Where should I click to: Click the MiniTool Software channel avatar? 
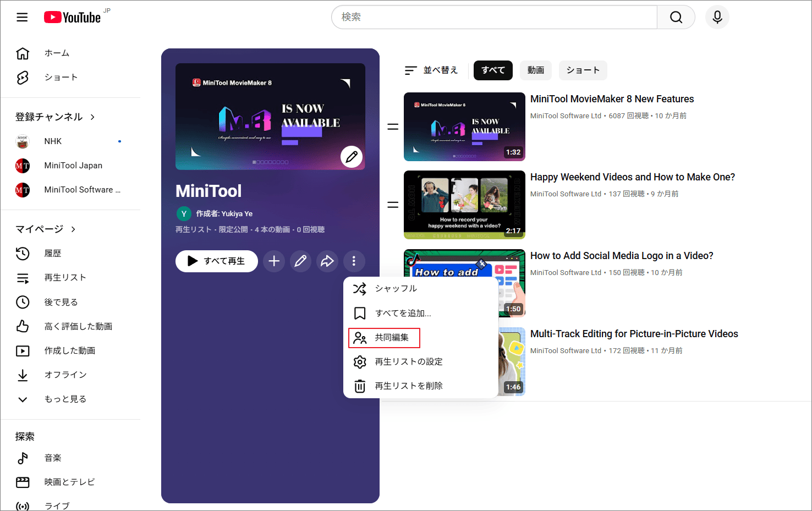pos(23,190)
